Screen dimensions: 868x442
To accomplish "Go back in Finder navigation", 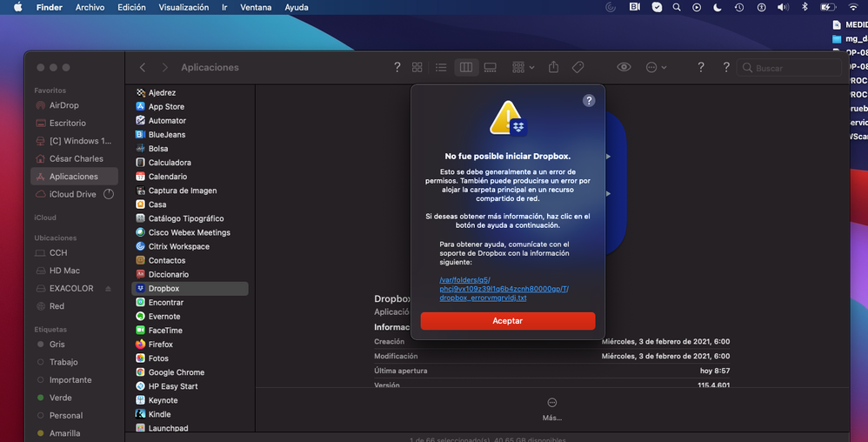I will pos(143,67).
